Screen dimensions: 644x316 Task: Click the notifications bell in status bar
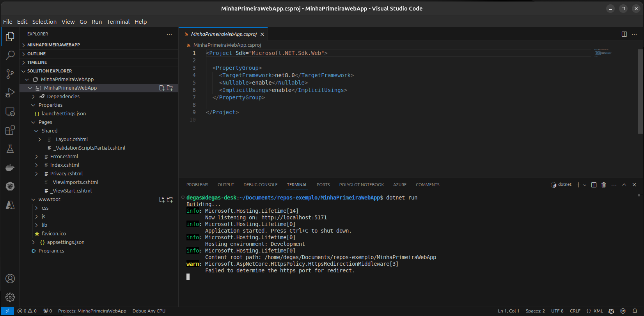[635, 311]
